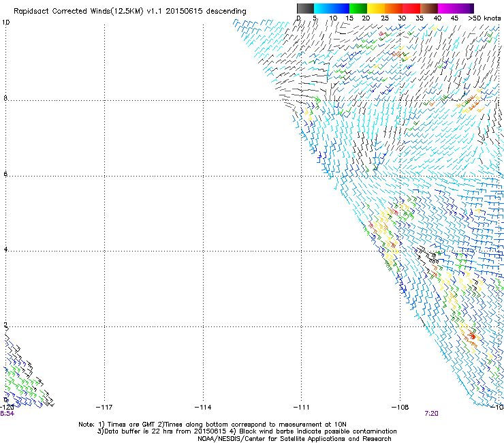
Task: Click the yellow 20-25 knots legend segment
Action: click(x=376, y=8)
